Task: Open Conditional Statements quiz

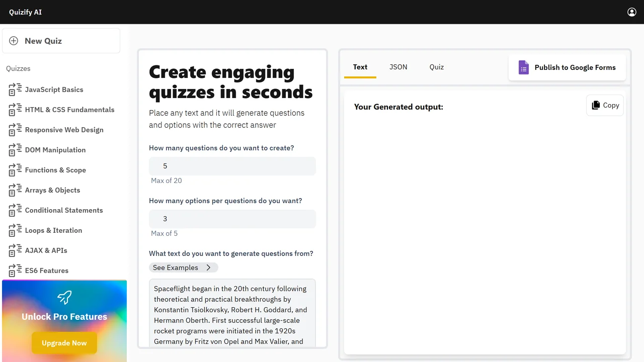Action: [x=64, y=210]
